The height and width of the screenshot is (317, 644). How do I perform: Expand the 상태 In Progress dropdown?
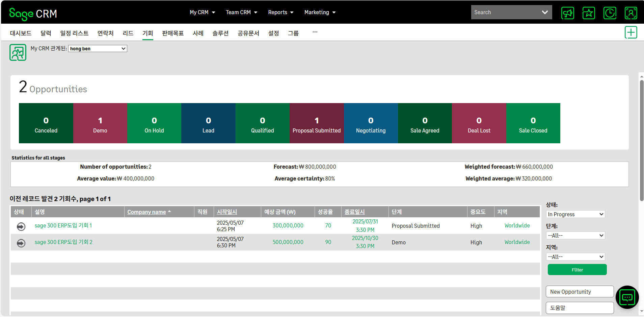pos(575,214)
